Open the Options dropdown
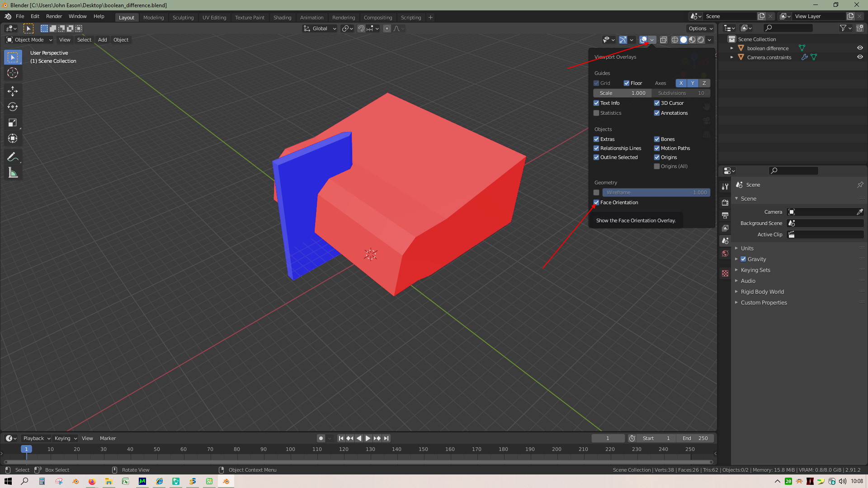 point(701,28)
